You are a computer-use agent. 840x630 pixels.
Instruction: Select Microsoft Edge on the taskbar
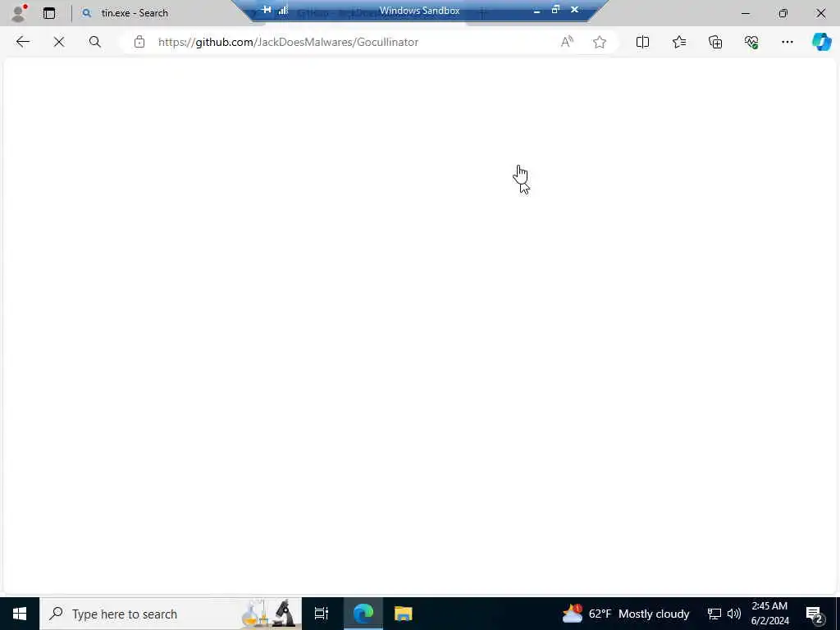click(x=363, y=614)
